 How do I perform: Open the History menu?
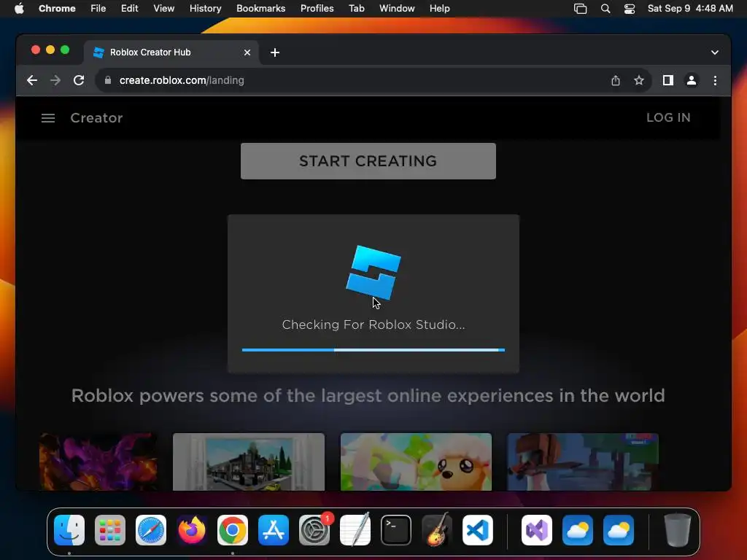click(205, 9)
